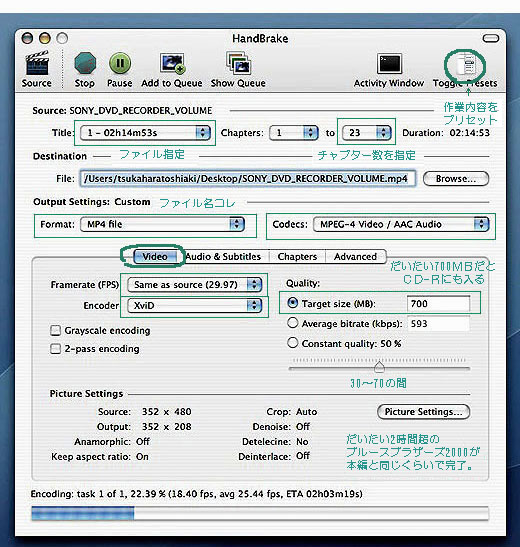This screenshot has height=547, width=520.
Task: Pause the current encode
Action: [x=120, y=63]
